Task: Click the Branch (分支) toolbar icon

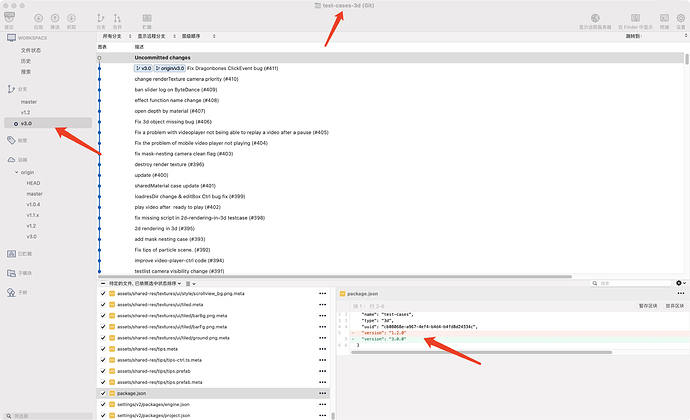Action: 101,18
